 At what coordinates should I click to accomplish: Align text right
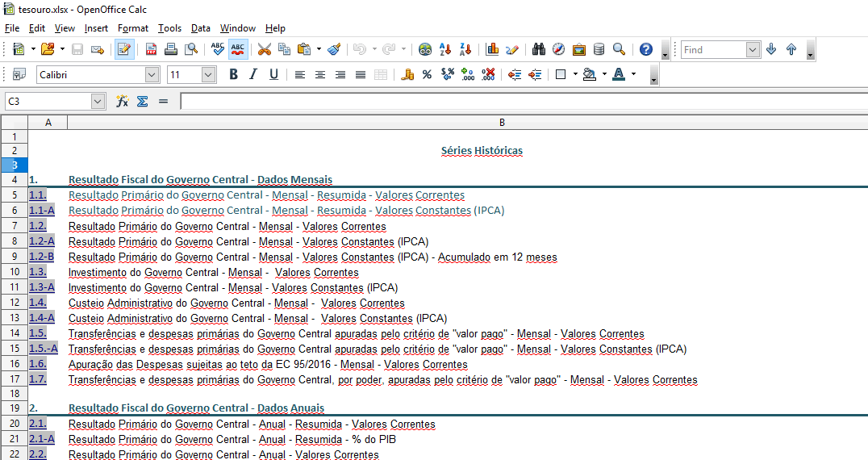coord(340,74)
